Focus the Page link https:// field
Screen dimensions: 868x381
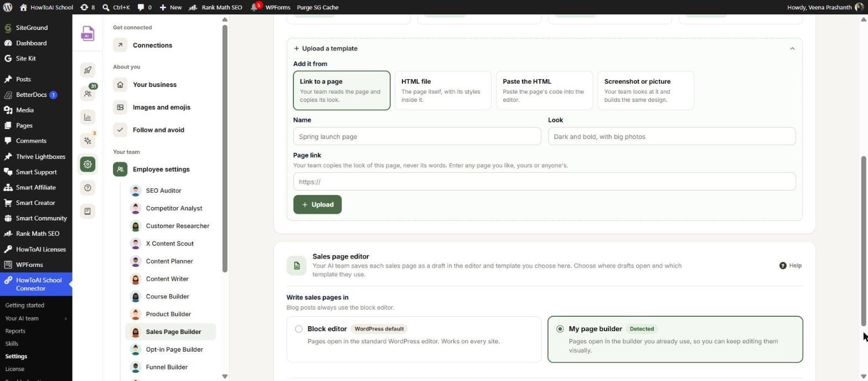point(544,182)
